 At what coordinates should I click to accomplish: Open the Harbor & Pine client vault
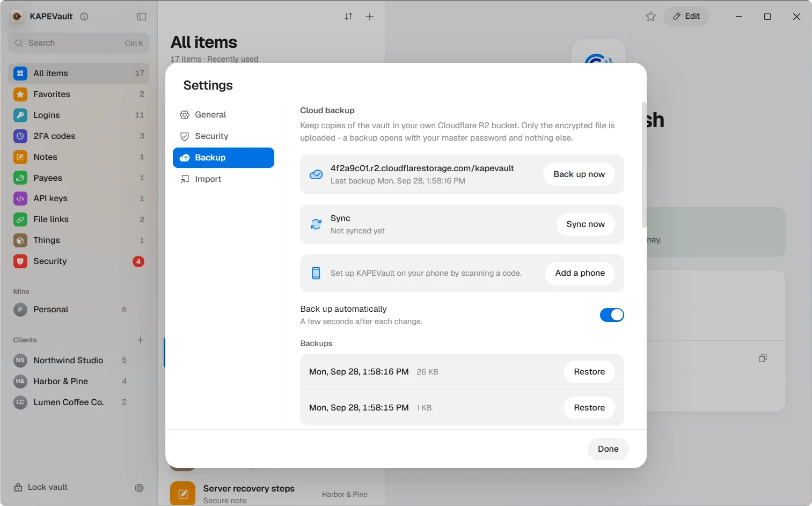point(78,382)
